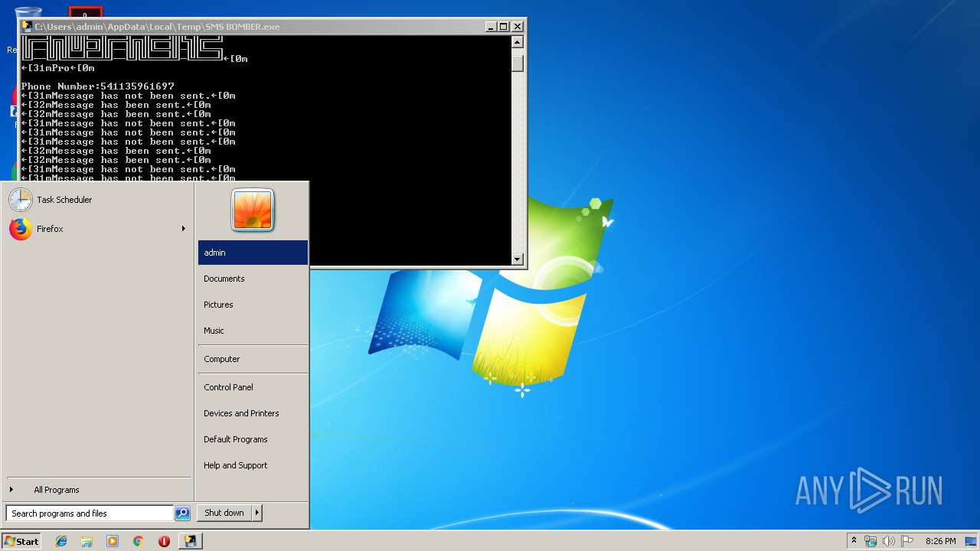This screenshot has width=980, height=551.
Task: Click the console title bar path text
Action: [157, 26]
